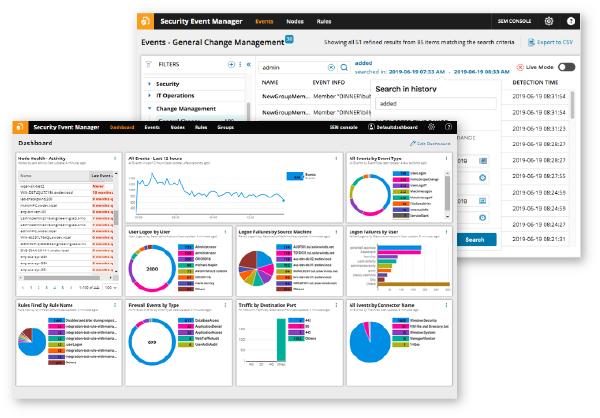Expand the Security filter group
600x418 pixels.
coord(150,84)
